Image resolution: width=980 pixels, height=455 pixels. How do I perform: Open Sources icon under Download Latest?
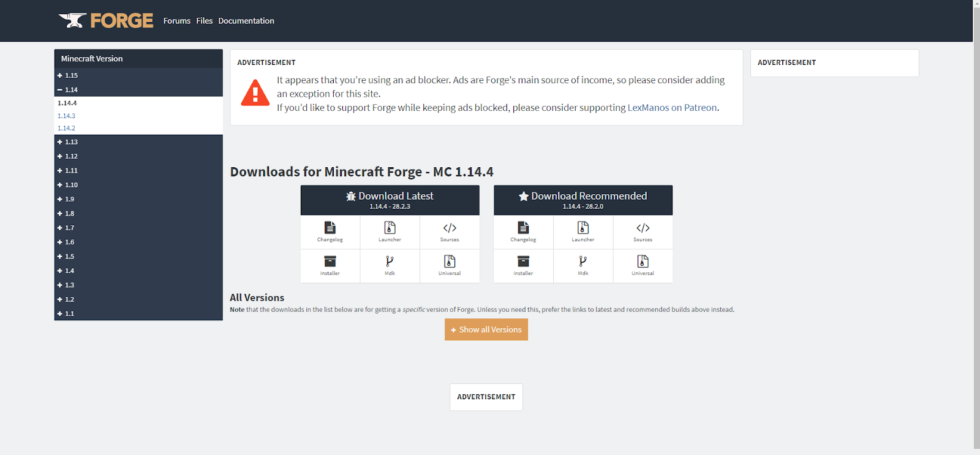coord(450,231)
